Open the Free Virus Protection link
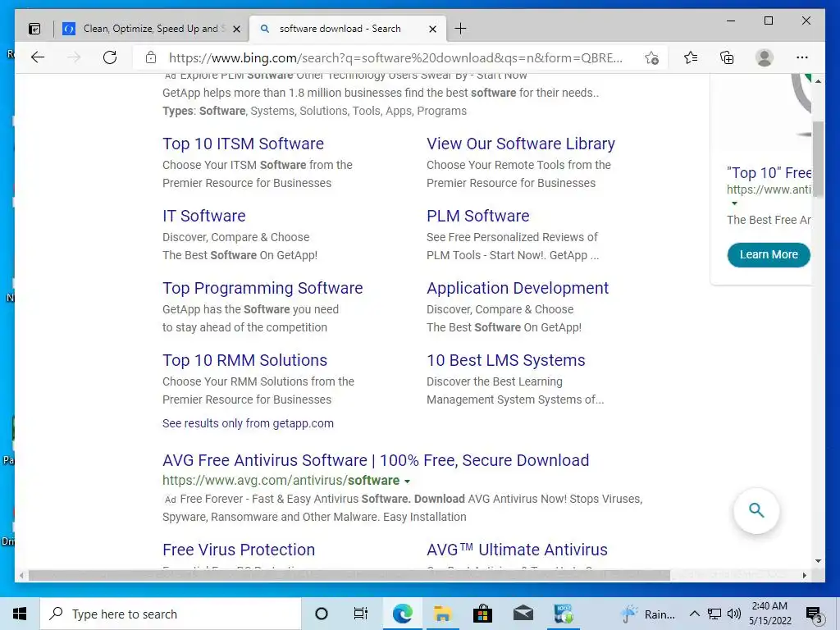Image resolution: width=840 pixels, height=630 pixels. tap(239, 550)
